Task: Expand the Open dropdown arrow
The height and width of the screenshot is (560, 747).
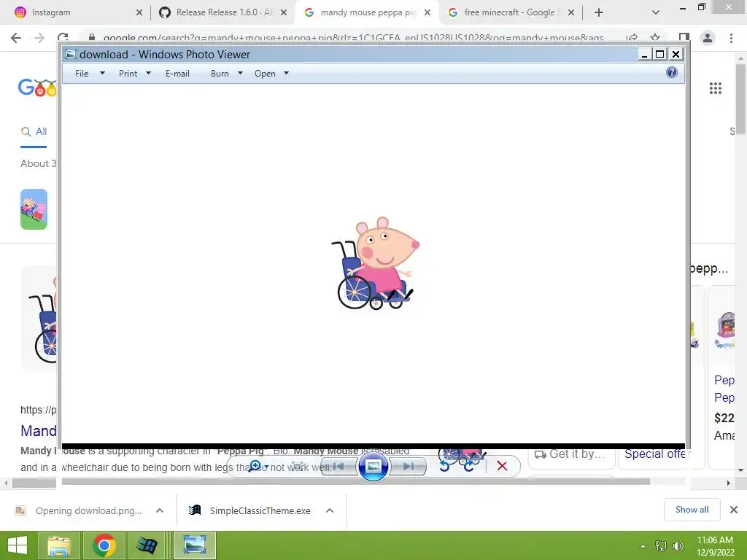Action: point(286,74)
